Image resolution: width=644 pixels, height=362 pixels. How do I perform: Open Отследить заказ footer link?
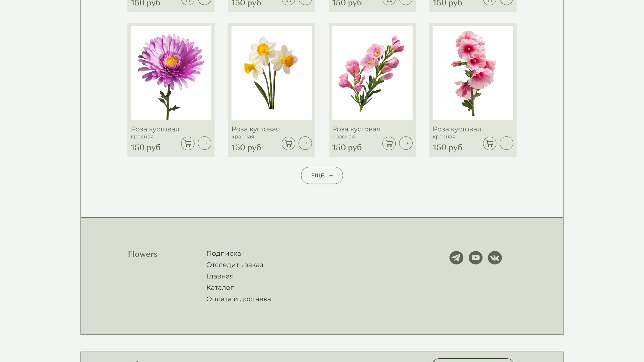tap(234, 265)
